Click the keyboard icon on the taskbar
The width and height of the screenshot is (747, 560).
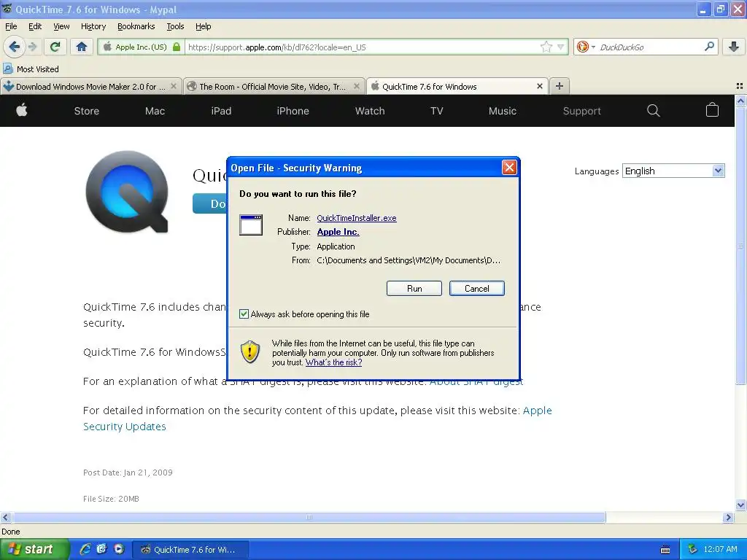[665, 550]
